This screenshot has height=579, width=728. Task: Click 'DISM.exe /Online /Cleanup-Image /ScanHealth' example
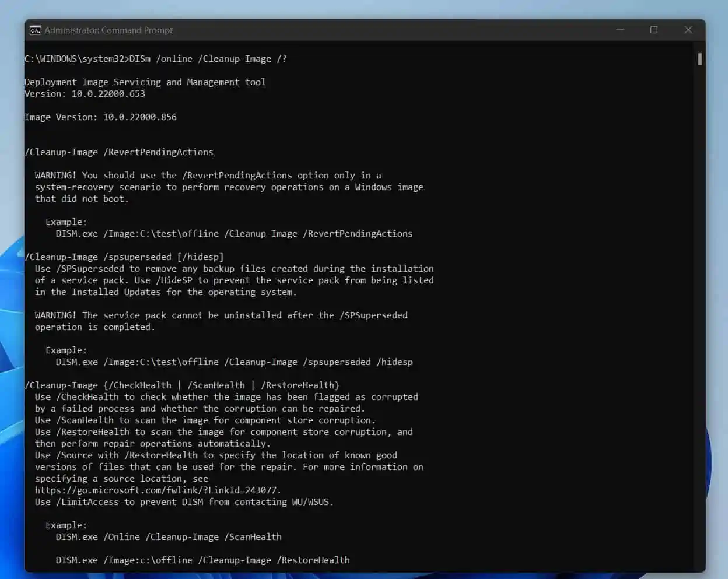pos(169,537)
